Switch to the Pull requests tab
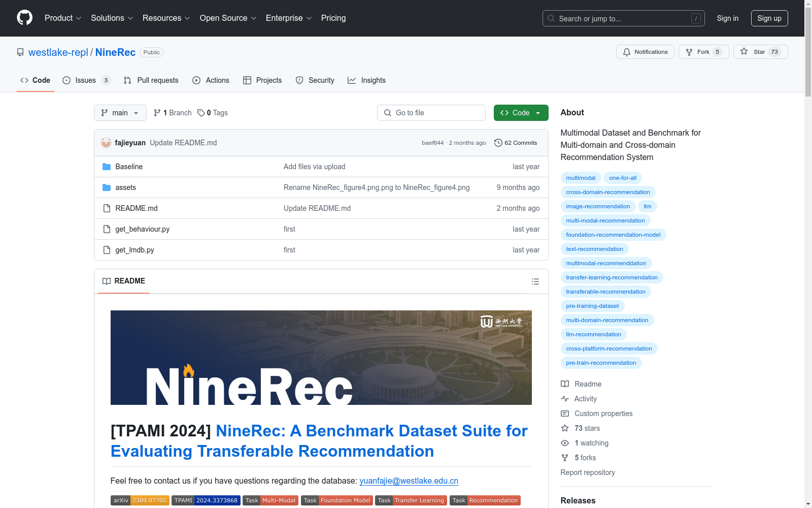Screen dimensions: 812x508 (151, 80)
